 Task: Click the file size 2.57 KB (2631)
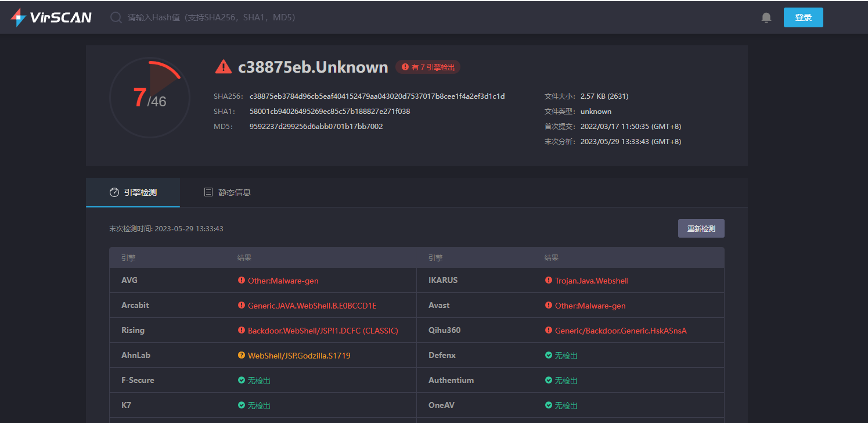click(604, 96)
